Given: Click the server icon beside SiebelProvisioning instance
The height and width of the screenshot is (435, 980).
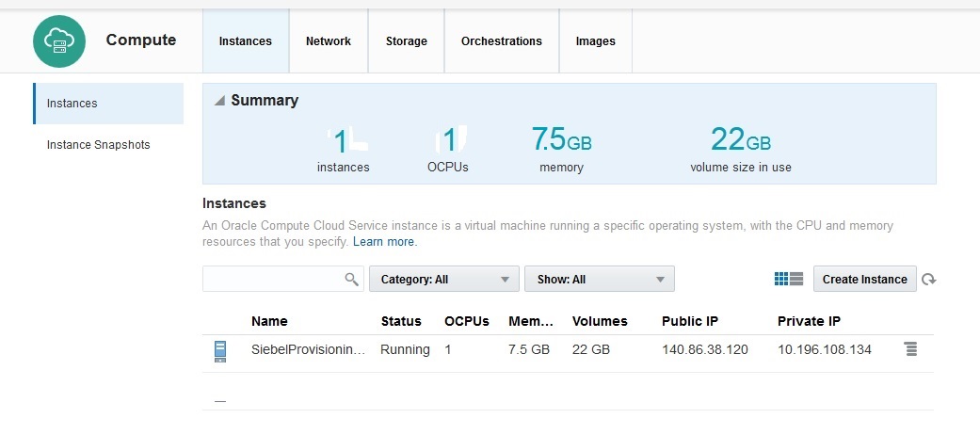Looking at the screenshot, I should coord(220,351).
